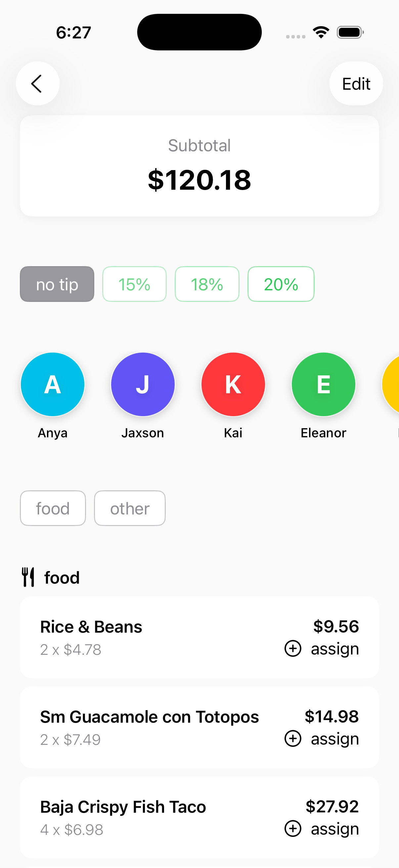Screen dimensions: 399x868
Task: Tap the Subtotal $120.18 card
Action: [199, 166]
